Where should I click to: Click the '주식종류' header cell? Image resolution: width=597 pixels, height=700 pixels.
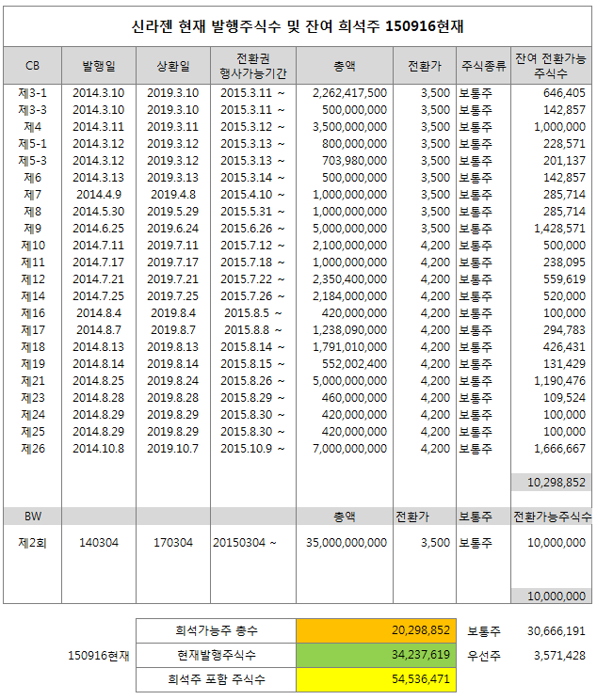tap(483, 66)
